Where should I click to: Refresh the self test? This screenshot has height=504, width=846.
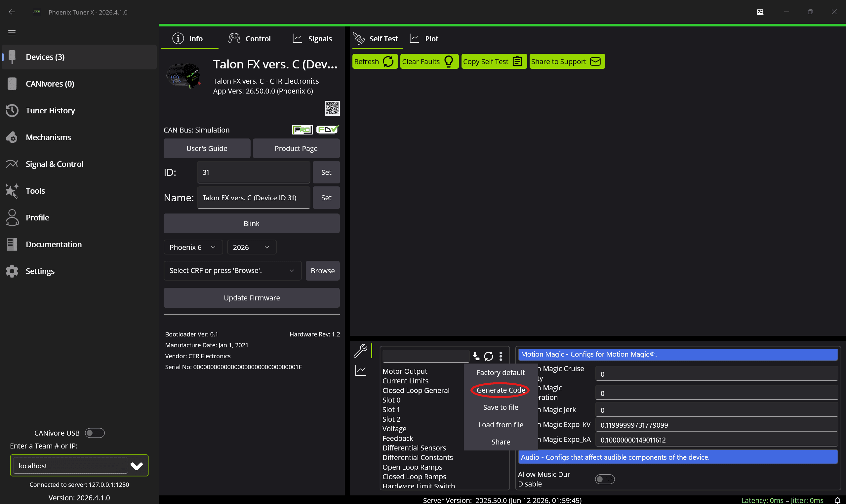[x=375, y=61]
